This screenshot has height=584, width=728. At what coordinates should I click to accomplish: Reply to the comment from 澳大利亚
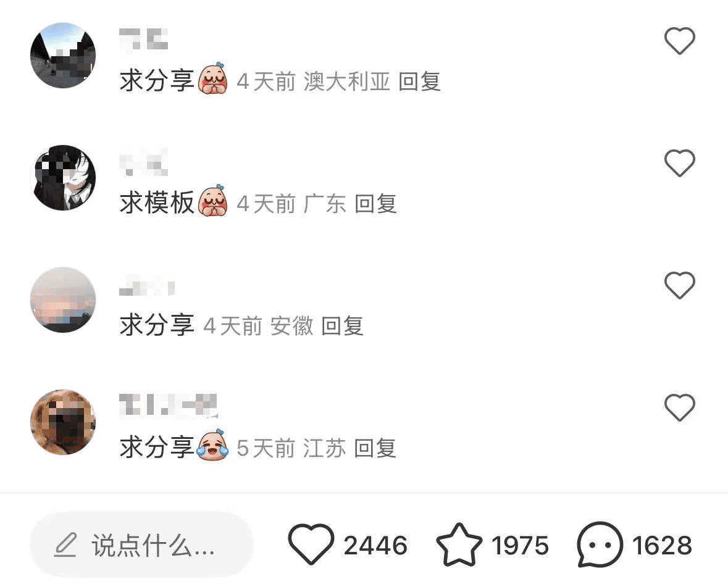coord(420,81)
